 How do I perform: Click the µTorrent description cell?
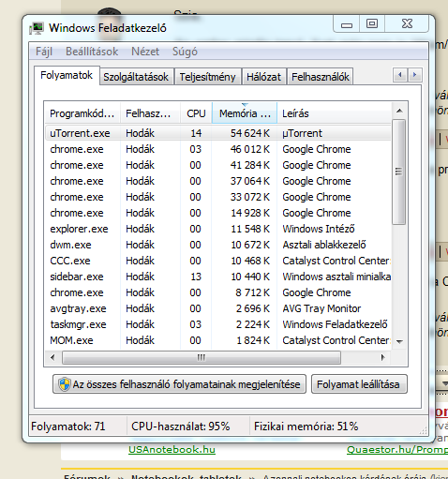point(302,133)
